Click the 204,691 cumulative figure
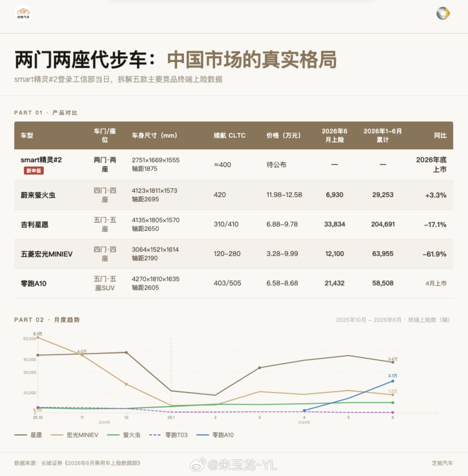468x476 pixels. [x=383, y=224]
